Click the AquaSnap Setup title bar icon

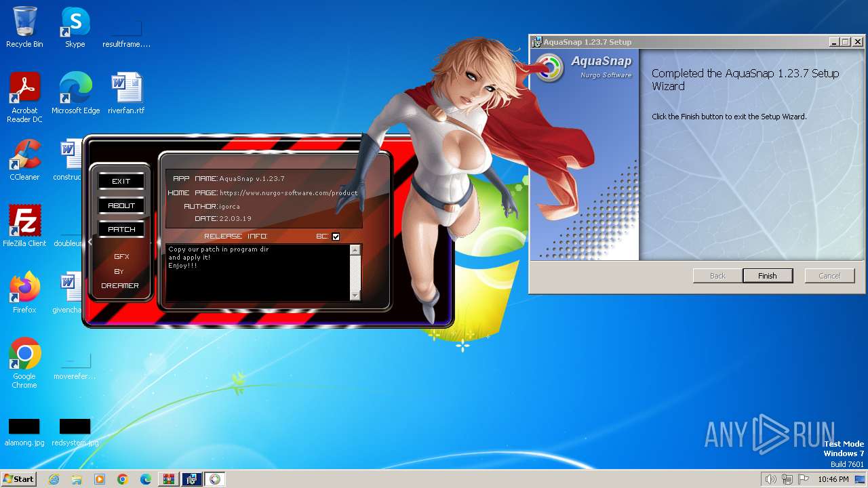[536, 42]
